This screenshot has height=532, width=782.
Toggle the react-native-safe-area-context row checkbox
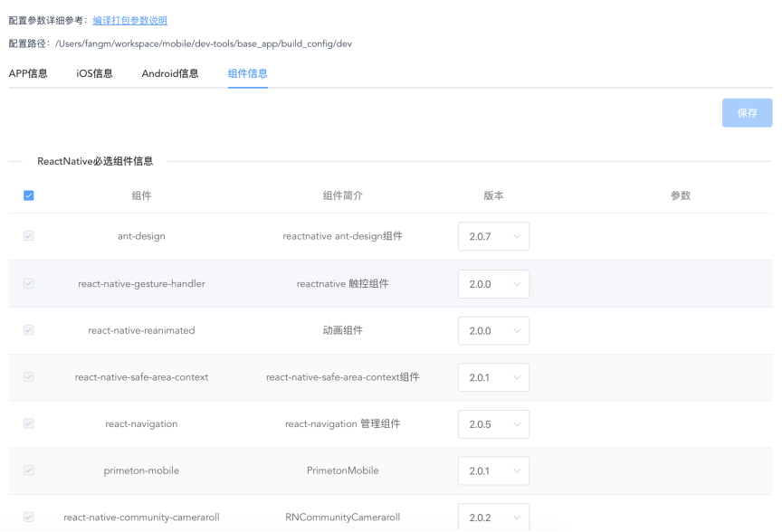pos(28,377)
